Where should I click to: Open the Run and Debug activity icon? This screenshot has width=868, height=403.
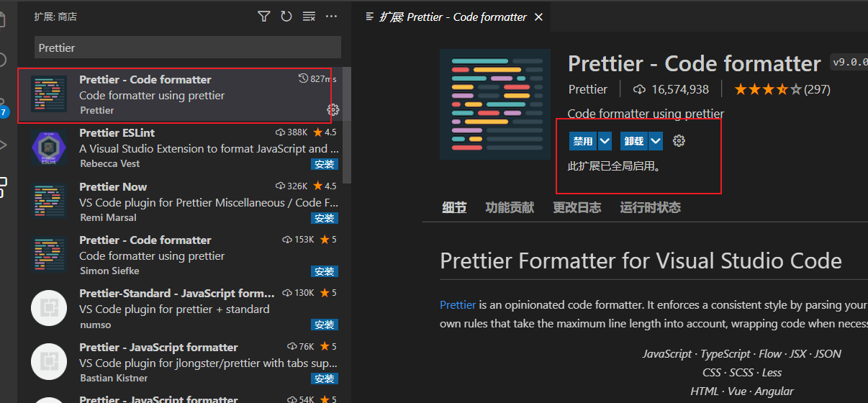(x=3, y=145)
